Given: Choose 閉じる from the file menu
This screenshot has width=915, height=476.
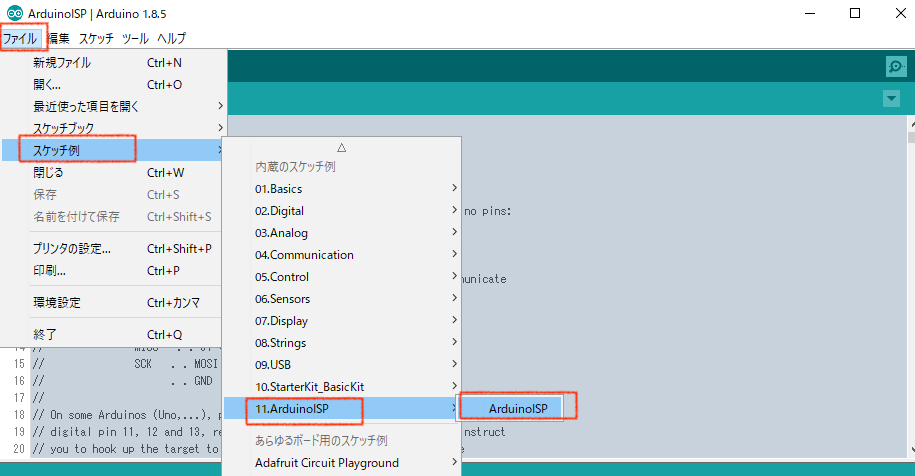Looking at the screenshot, I should (113, 173).
